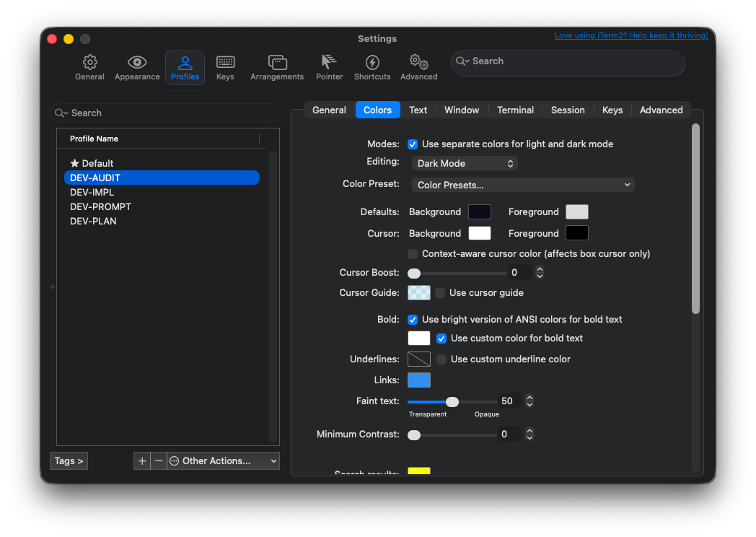Open the Color Presets dropdown
This screenshot has width=756, height=537.
(522, 185)
